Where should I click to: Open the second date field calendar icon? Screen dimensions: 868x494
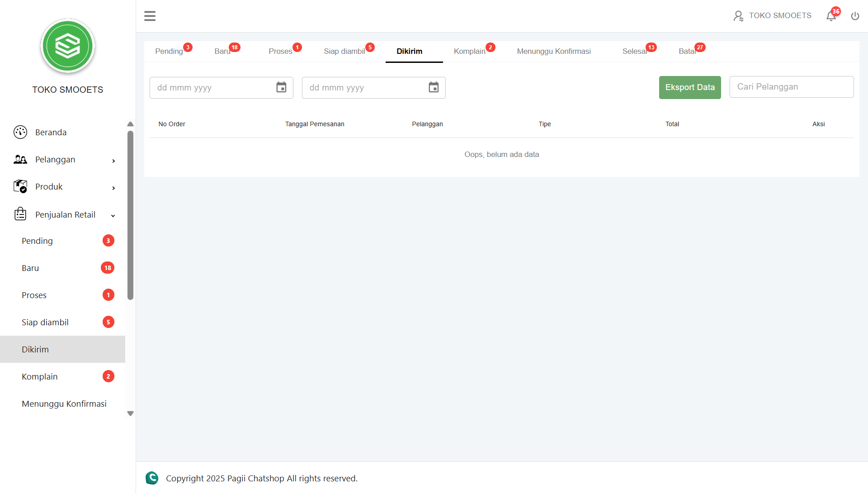pos(434,87)
